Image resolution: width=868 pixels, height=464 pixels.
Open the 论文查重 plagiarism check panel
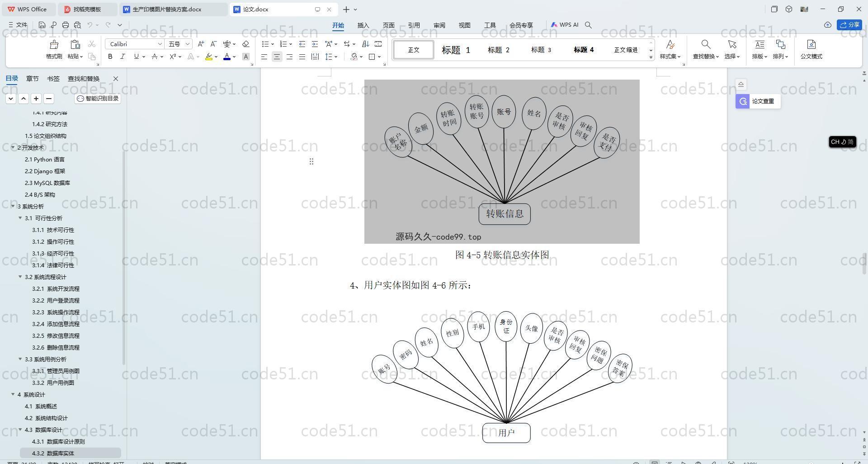[758, 101]
